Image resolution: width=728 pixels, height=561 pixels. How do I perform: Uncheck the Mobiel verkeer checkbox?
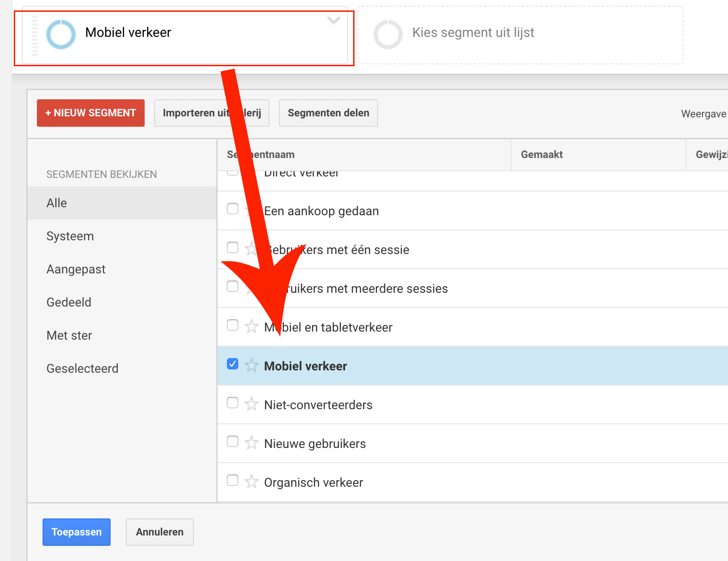[x=233, y=364]
